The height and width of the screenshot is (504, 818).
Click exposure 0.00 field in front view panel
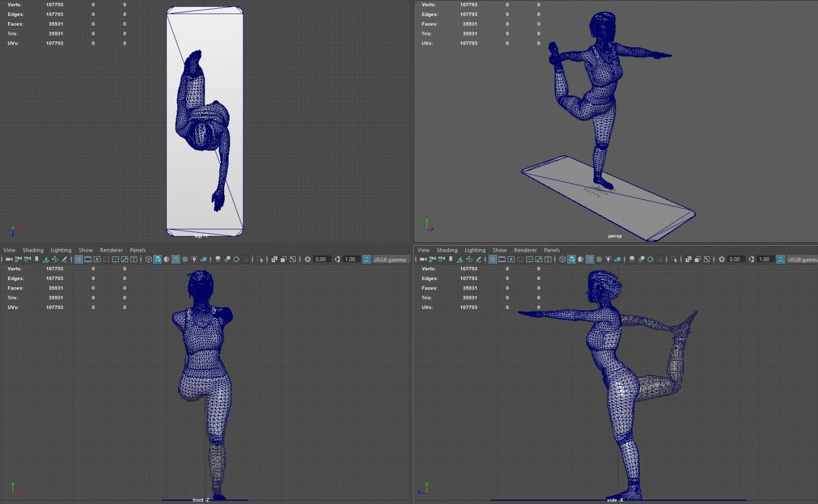pyautogui.click(x=321, y=259)
